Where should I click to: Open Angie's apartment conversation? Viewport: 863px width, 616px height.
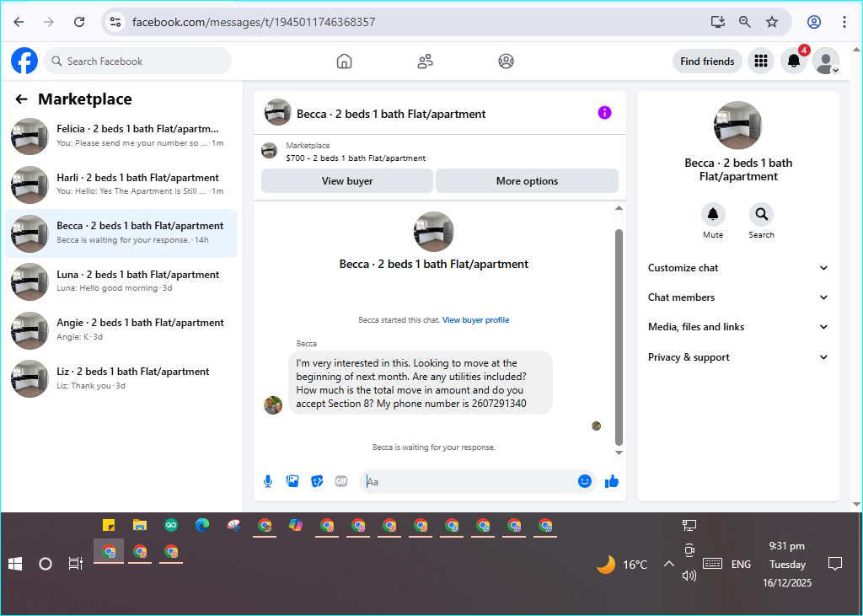click(121, 329)
